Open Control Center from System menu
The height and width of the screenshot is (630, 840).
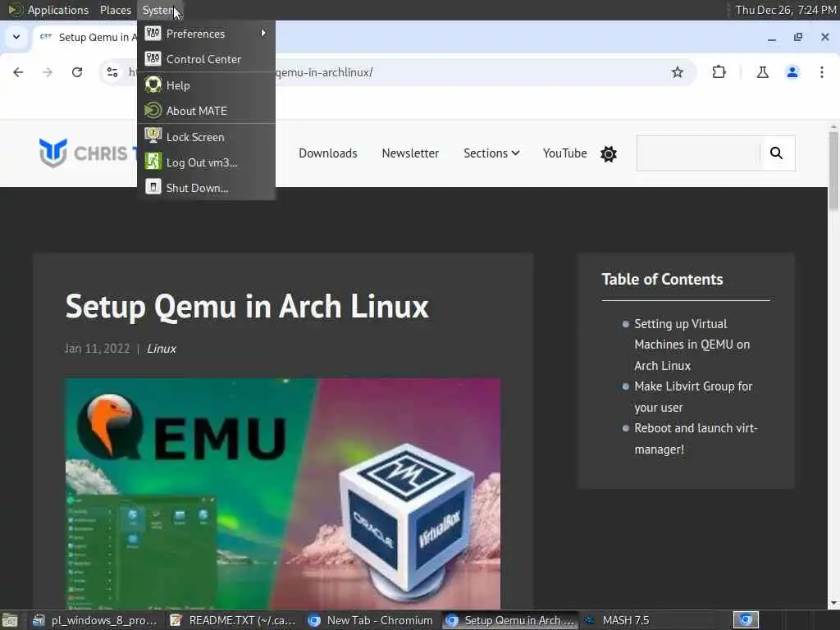[206, 59]
